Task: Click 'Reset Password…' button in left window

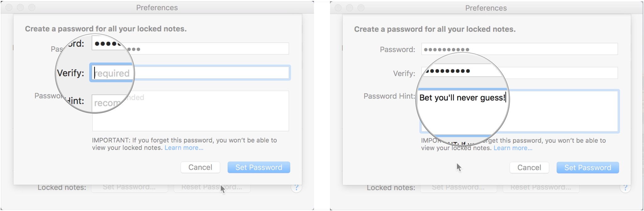Action: pyautogui.click(x=212, y=187)
